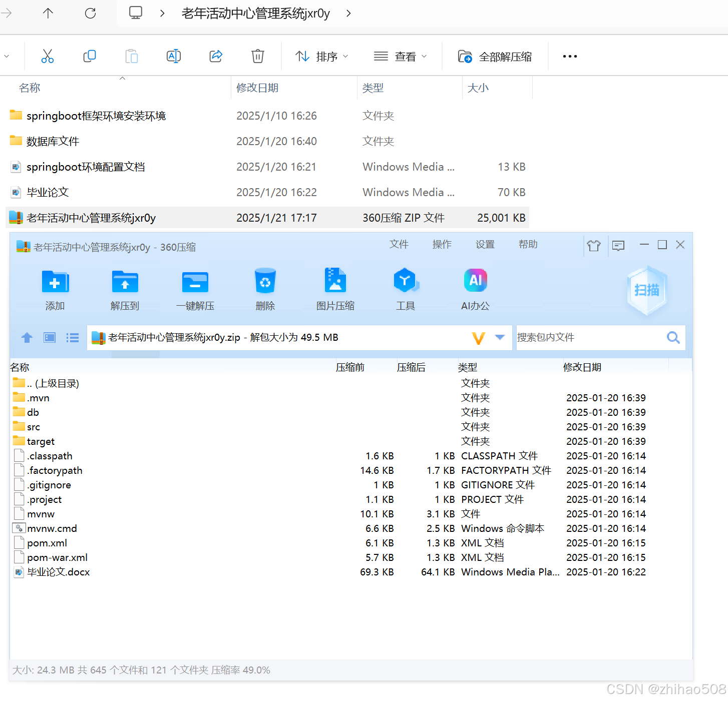Click 图片压缩 image compression icon
The width and height of the screenshot is (728, 702).
tap(335, 290)
